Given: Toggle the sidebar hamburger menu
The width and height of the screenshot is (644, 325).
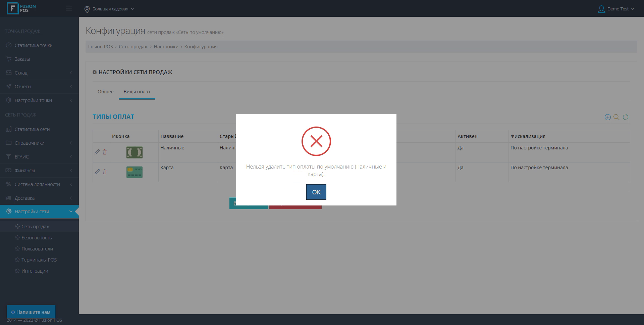Looking at the screenshot, I should (69, 8).
